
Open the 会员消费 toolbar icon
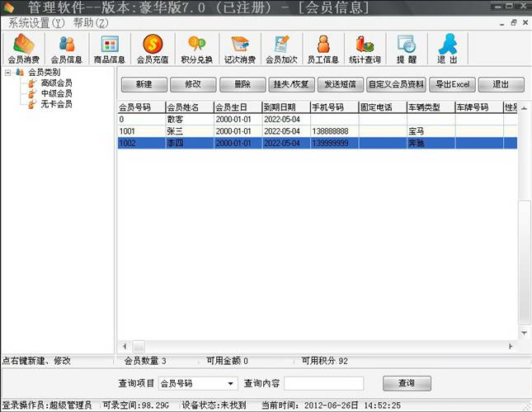pos(23,48)
